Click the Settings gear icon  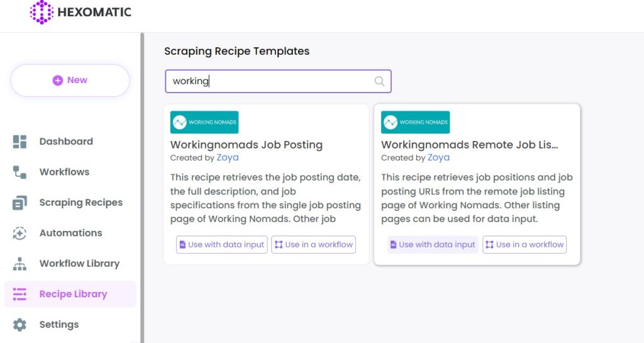[x=19, y=325]
